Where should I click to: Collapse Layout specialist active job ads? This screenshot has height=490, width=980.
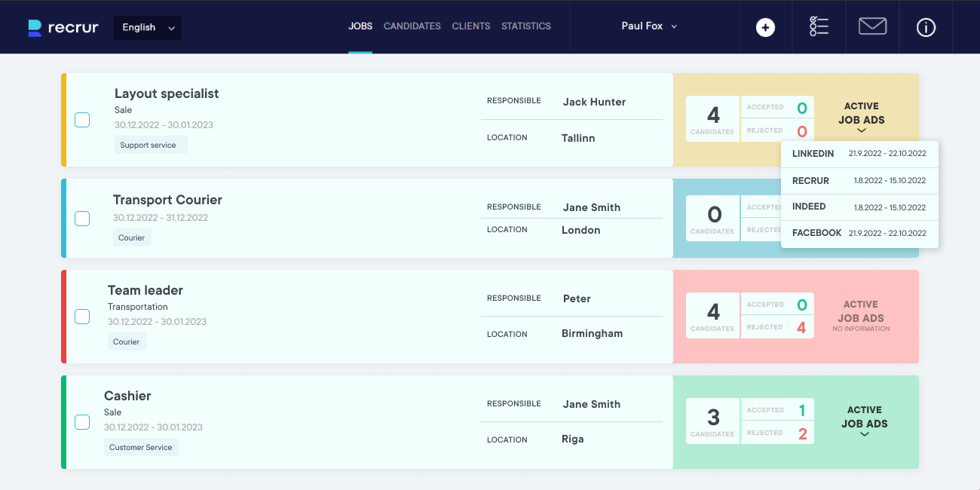pos(861,130)
